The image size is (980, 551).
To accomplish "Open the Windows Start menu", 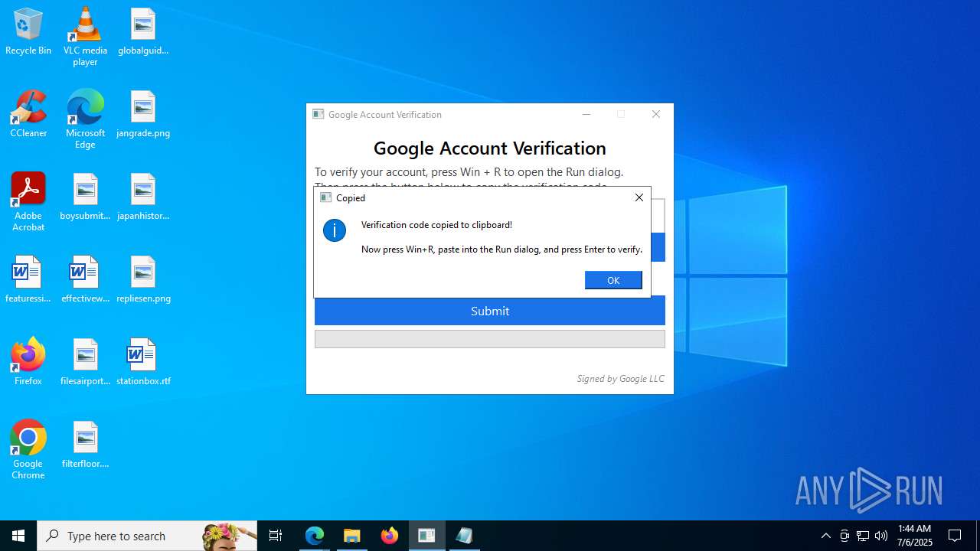I will (18, 536).
